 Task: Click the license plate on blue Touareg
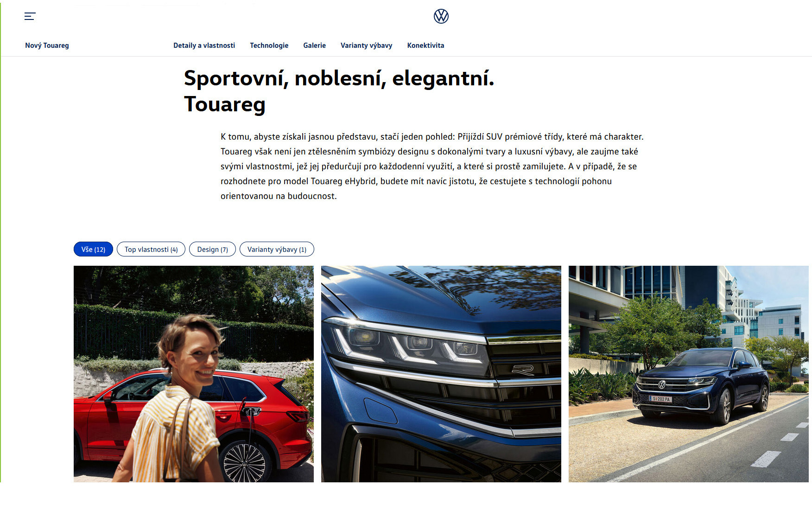[660, 398]
